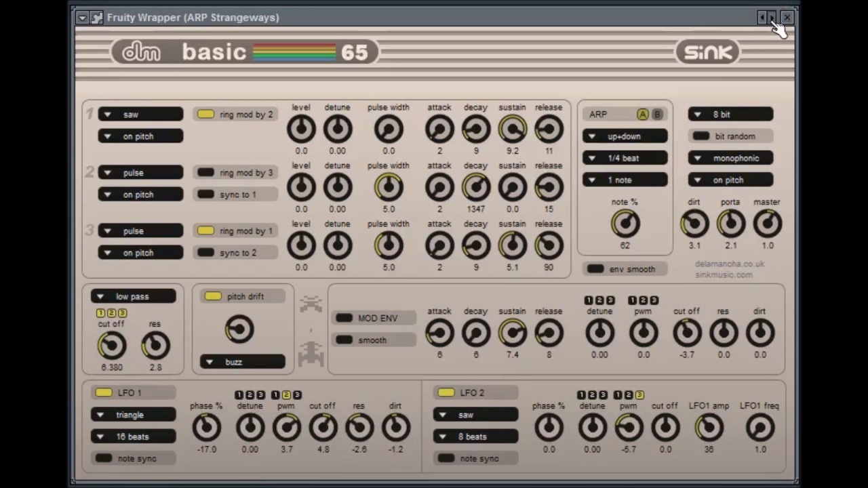Open the 8 bit resolution dropdown

coord(731,115)
